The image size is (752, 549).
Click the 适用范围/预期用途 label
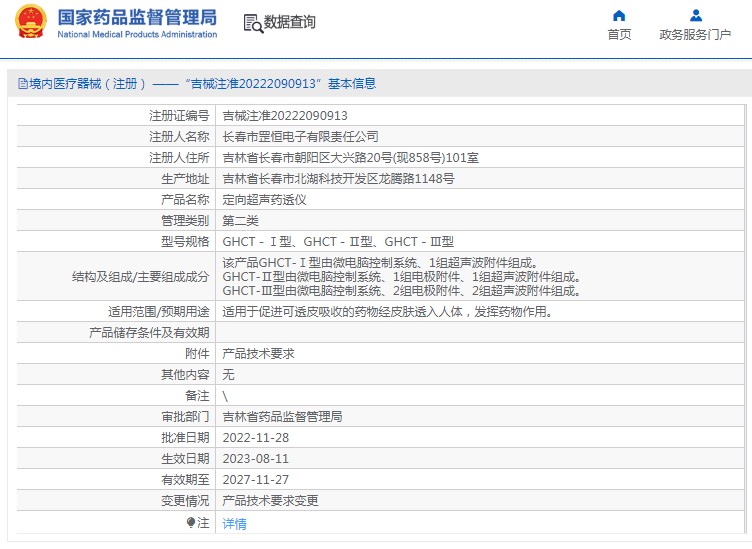tap(159, 312)
